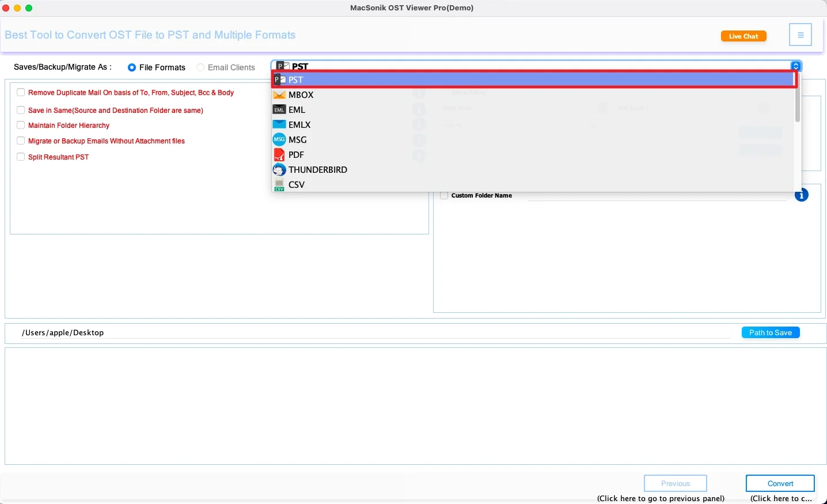Pick CSV in the format list
The width and height of the screenshot is (827, 504).
pyautogui.click(x=533, y=184)
